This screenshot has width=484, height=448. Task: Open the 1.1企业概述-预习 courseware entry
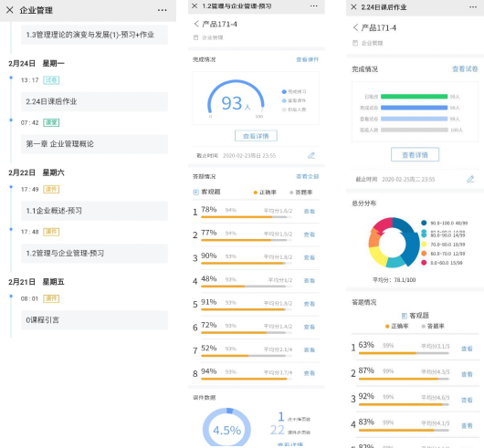pos(94,211)
